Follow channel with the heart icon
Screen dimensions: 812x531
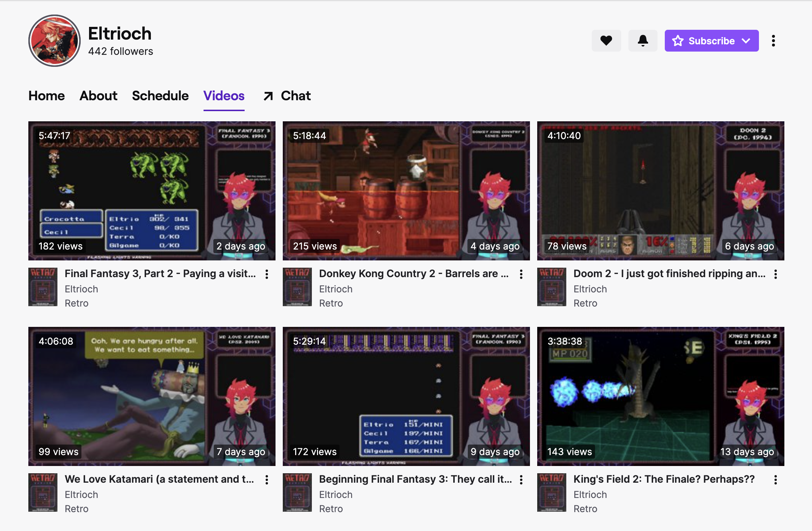coord(606,41)
